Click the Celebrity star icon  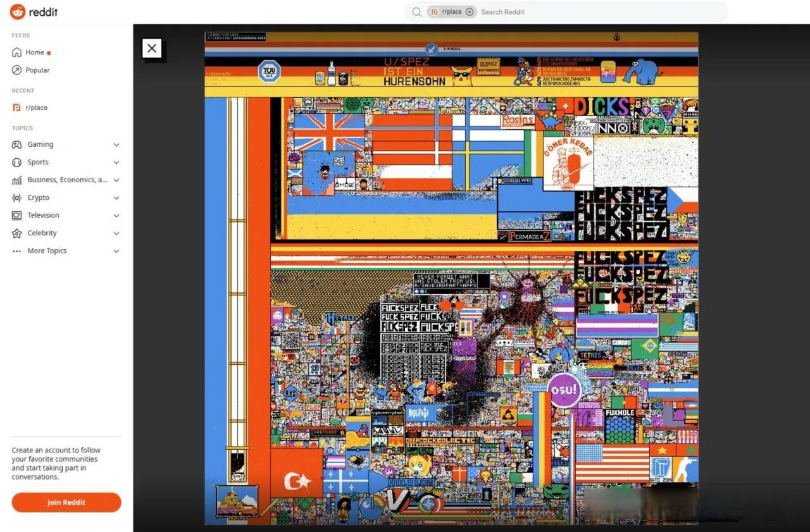17,233
